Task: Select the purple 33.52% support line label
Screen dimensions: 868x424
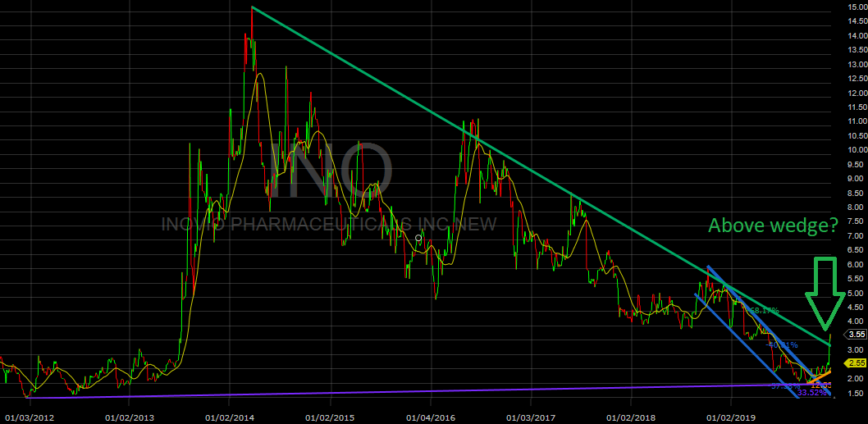Action: click(x=812, y=394)
